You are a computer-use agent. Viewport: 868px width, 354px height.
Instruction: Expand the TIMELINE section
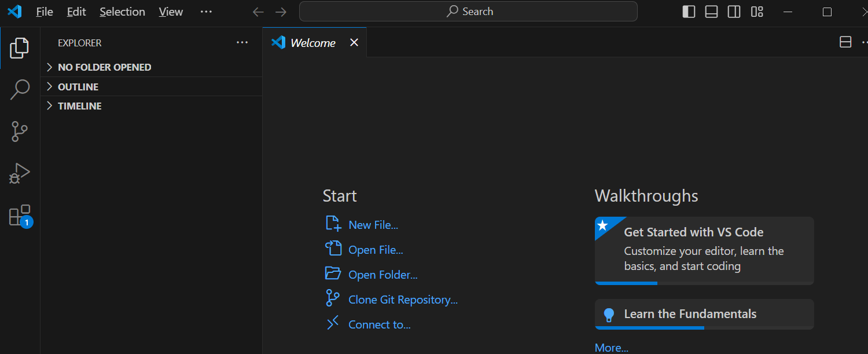152,106
